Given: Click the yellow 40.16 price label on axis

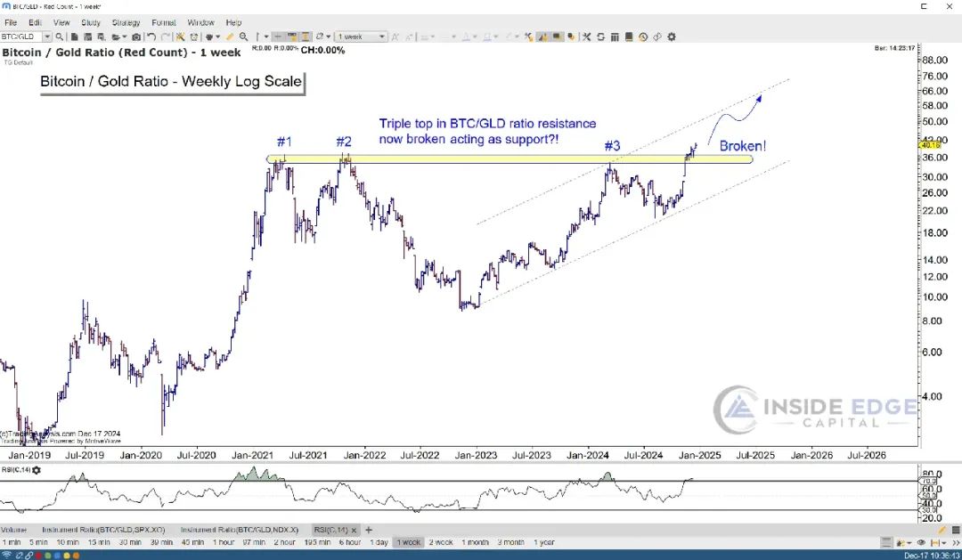Looking at the screenshot, I should 932,145.
